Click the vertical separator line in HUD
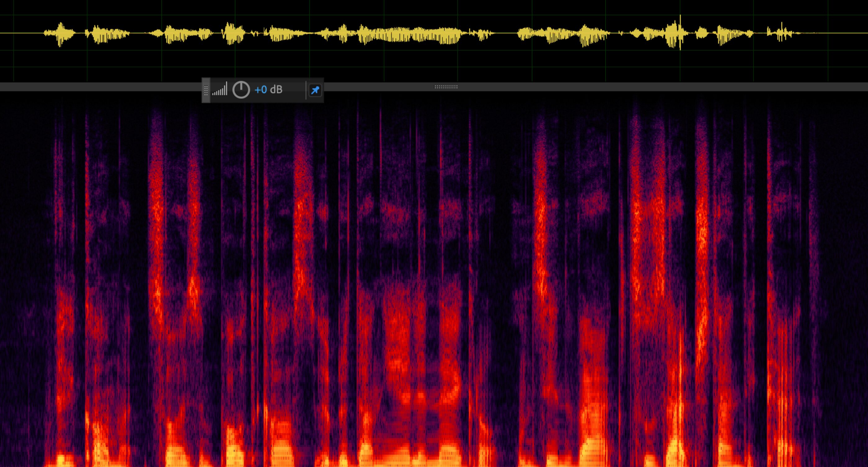 point(306,90)
